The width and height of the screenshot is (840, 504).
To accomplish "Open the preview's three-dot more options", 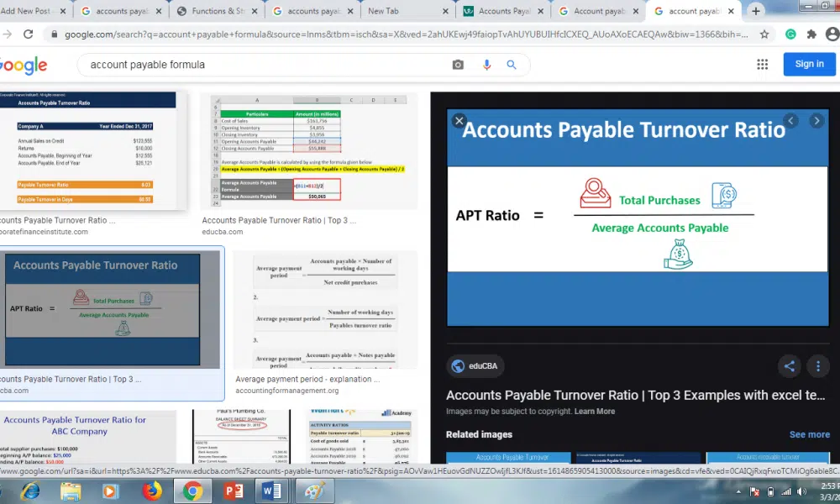I will 818,365.
